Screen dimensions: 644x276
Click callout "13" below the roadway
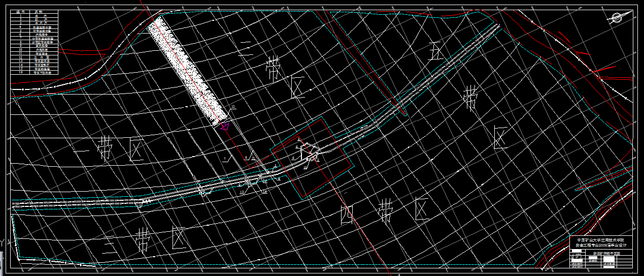point(242,192)
